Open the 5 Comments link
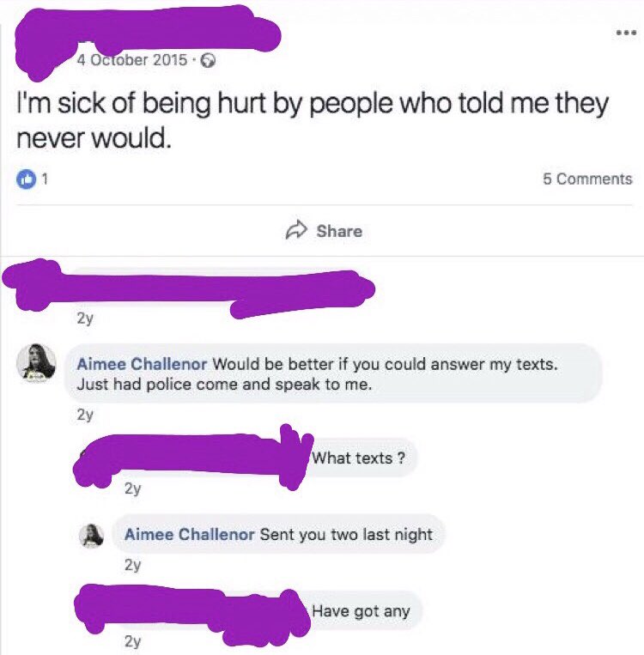Viewport: 644px width, 655px height. point(587,179)
